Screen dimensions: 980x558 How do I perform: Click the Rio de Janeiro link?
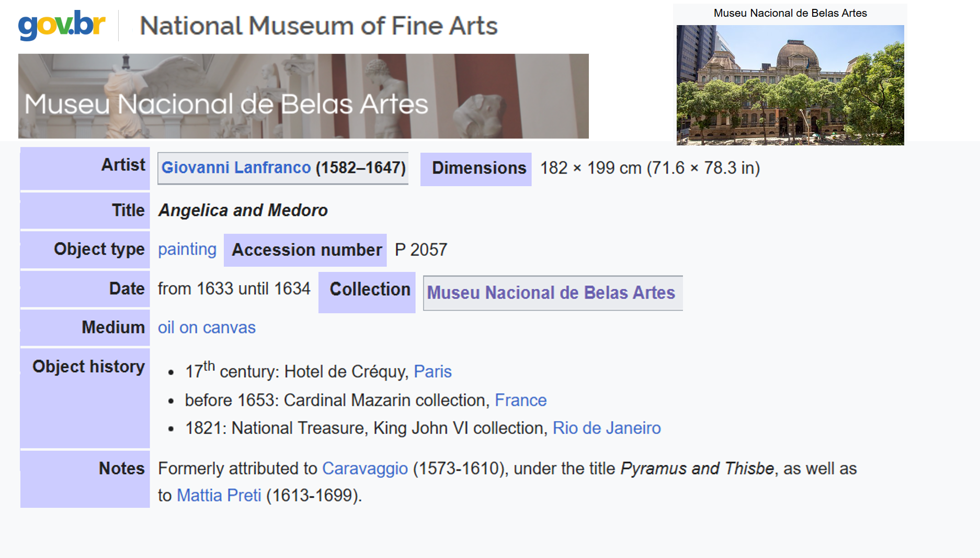point(607,428)
